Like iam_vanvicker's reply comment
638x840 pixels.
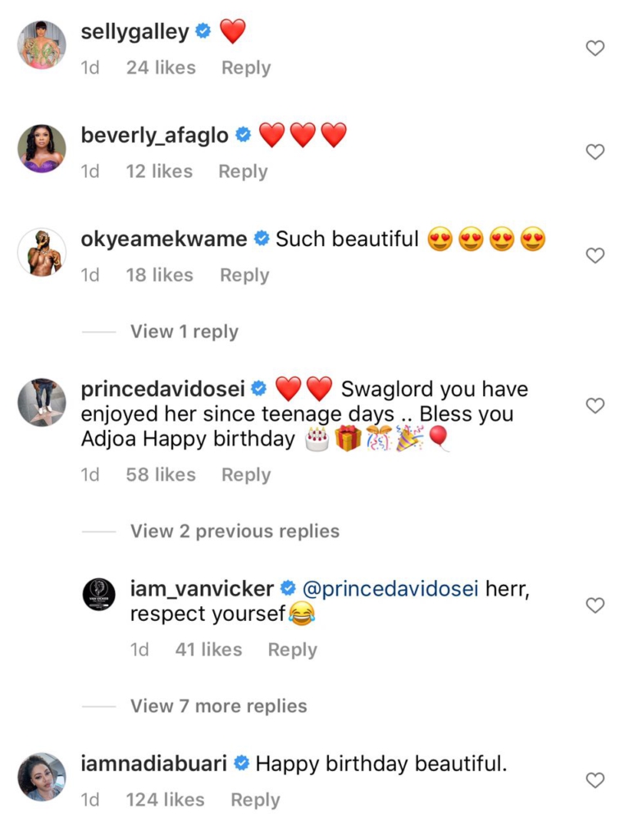pos(595,605)
